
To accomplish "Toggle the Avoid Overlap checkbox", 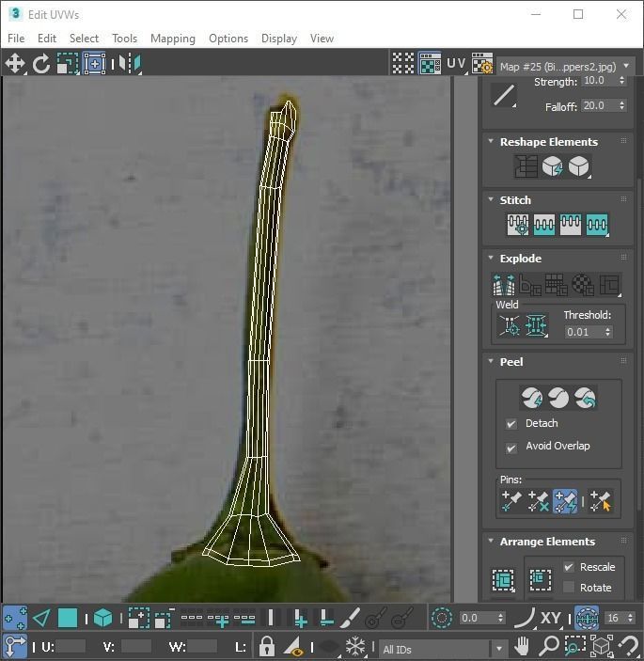I will [x=511, y=448].
